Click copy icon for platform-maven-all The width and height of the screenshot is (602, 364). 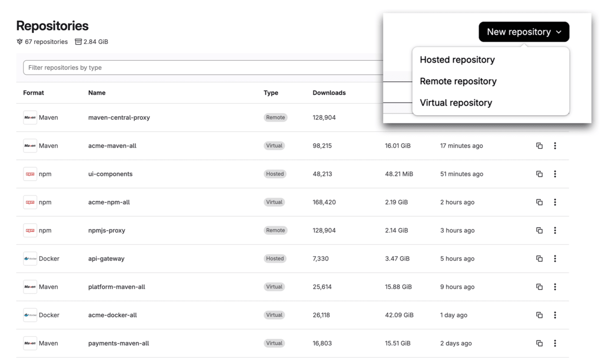(539, 287)
